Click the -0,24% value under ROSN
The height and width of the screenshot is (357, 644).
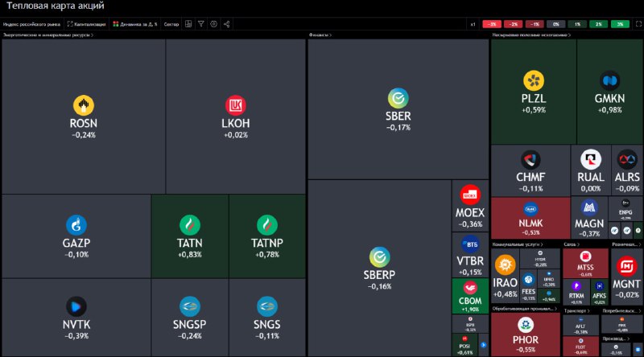pos(84,135)
